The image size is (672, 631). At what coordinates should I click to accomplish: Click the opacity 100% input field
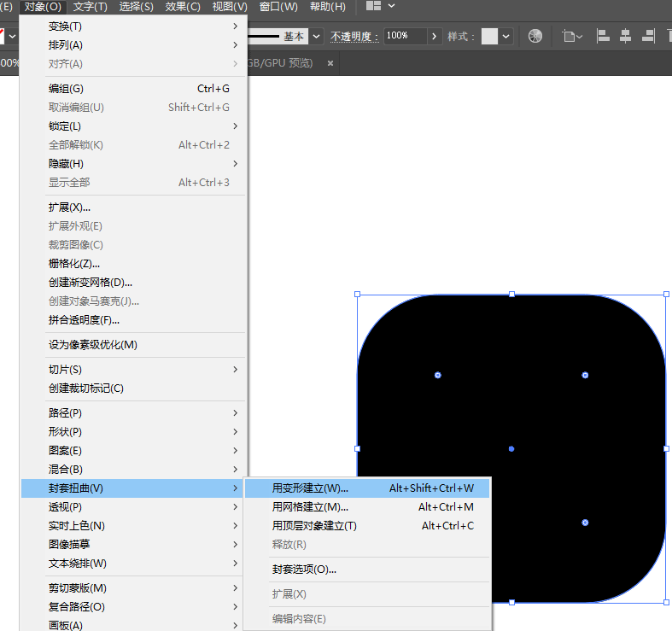coord(403,36)
